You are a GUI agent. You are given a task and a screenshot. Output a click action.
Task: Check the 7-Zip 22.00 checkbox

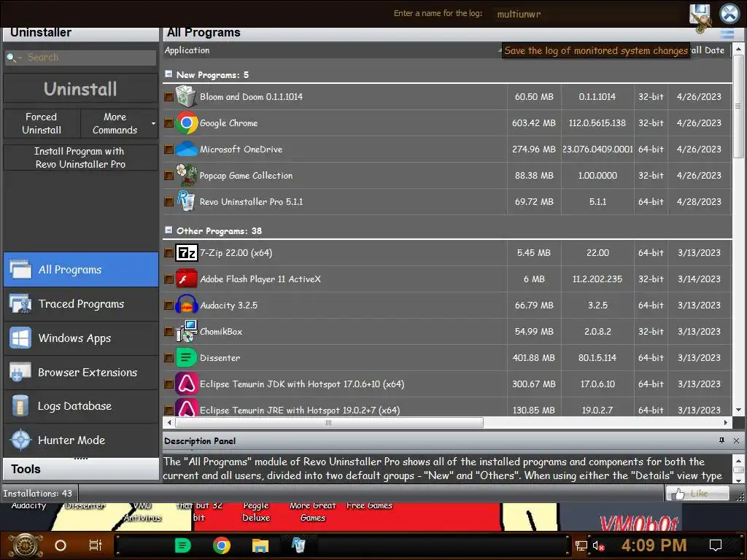(x=169, y=253)
